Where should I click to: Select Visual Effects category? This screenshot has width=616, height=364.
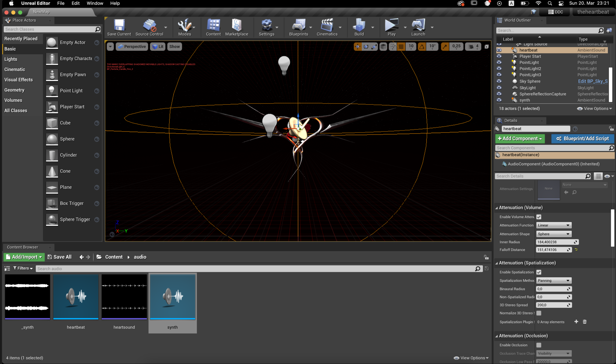tap(18, 80)
